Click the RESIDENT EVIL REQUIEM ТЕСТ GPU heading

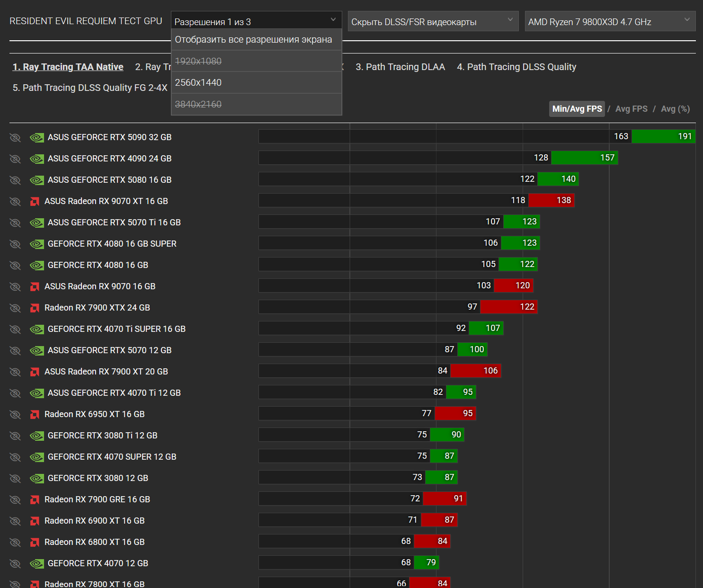[86, 21]
